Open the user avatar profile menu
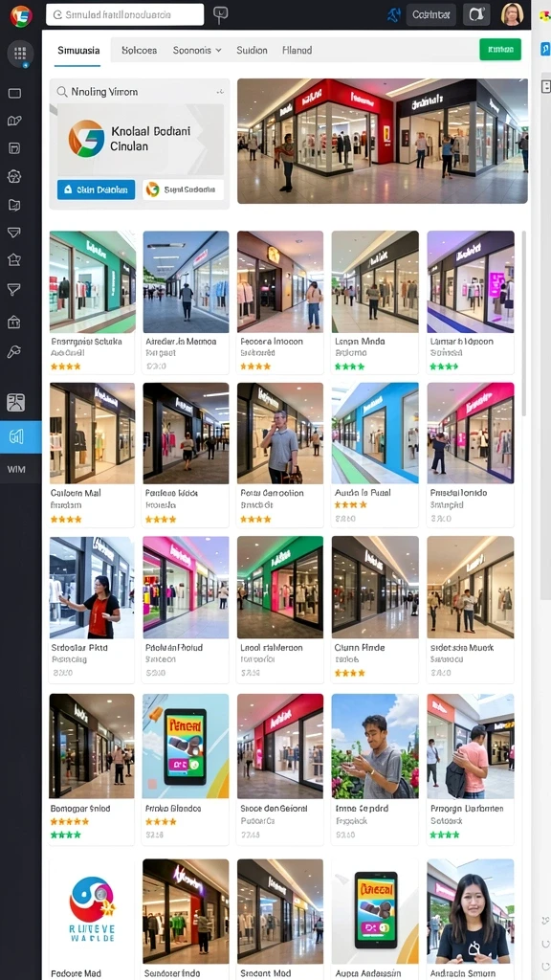Screen dimensions: 551x980 pyautogui.click(x=512, y=14)
